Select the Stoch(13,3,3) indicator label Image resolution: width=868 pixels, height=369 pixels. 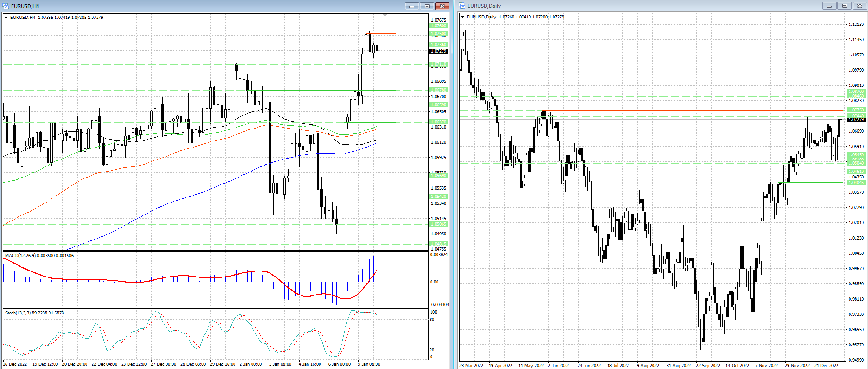point(35,313)
